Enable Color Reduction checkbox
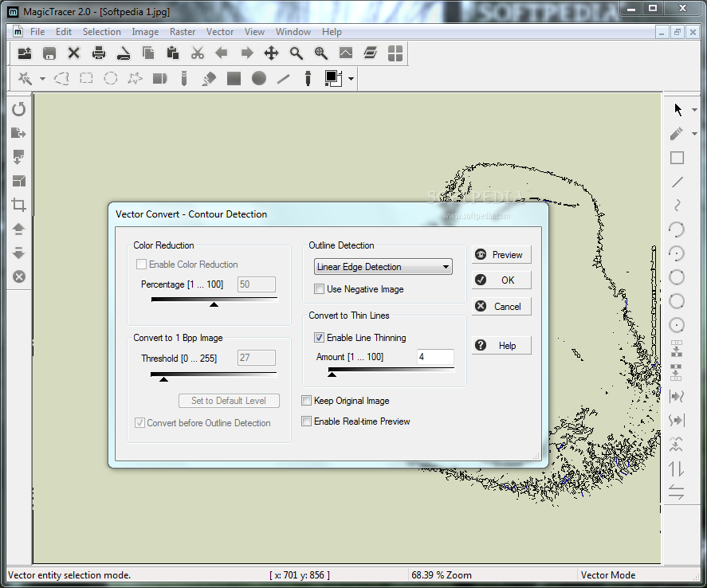Image resolution: width=707 pixels, height=588 pixels. (141, 265)
